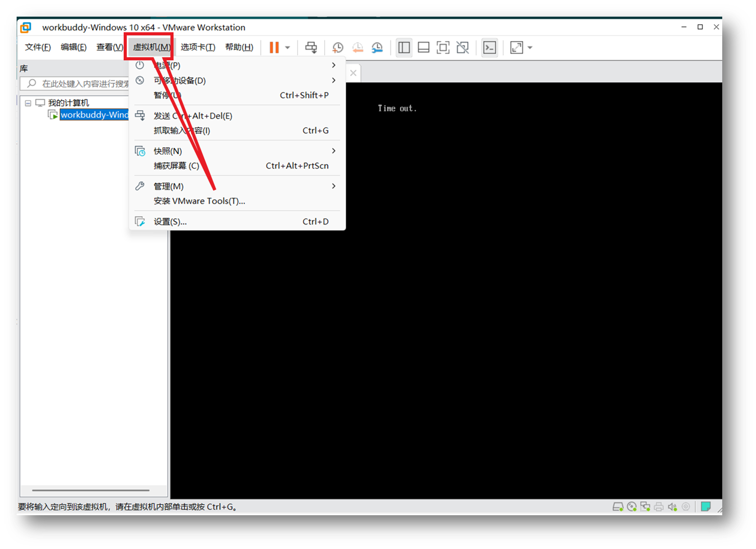Take a snapshot using the toolbar clock icon
Screen dimensions: 756x549
338,48
